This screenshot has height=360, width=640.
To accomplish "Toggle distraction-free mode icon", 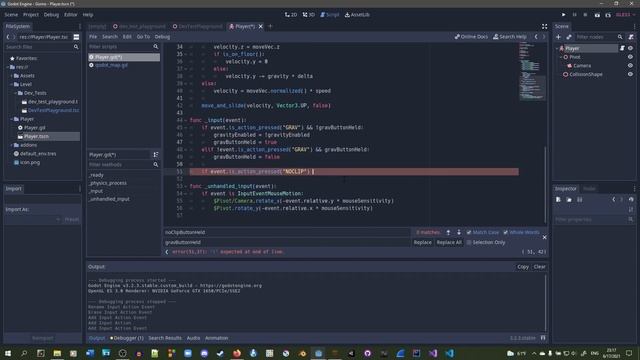I will coord(544,26).
